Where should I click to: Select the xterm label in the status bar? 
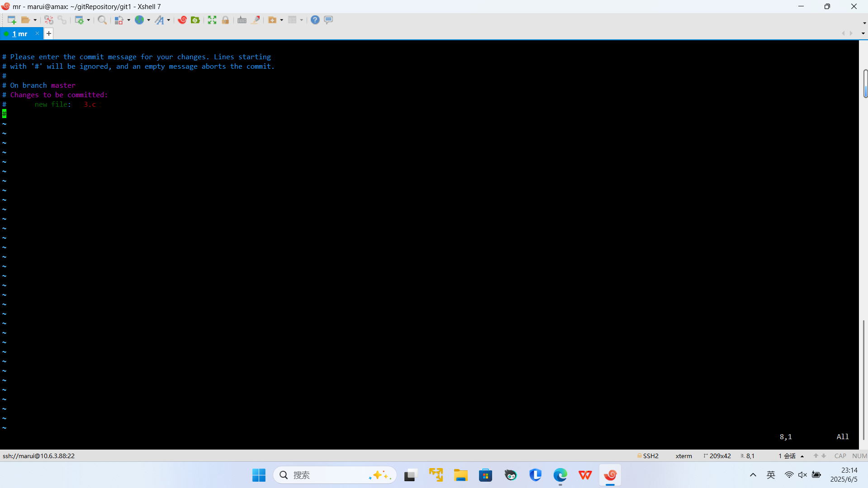pyautogui.click(x=683, y=456)
